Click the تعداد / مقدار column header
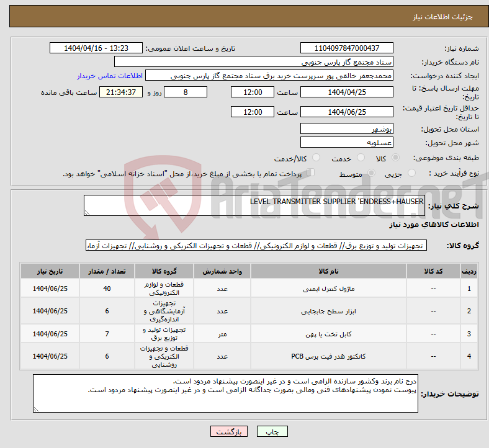 coord(107,271)
